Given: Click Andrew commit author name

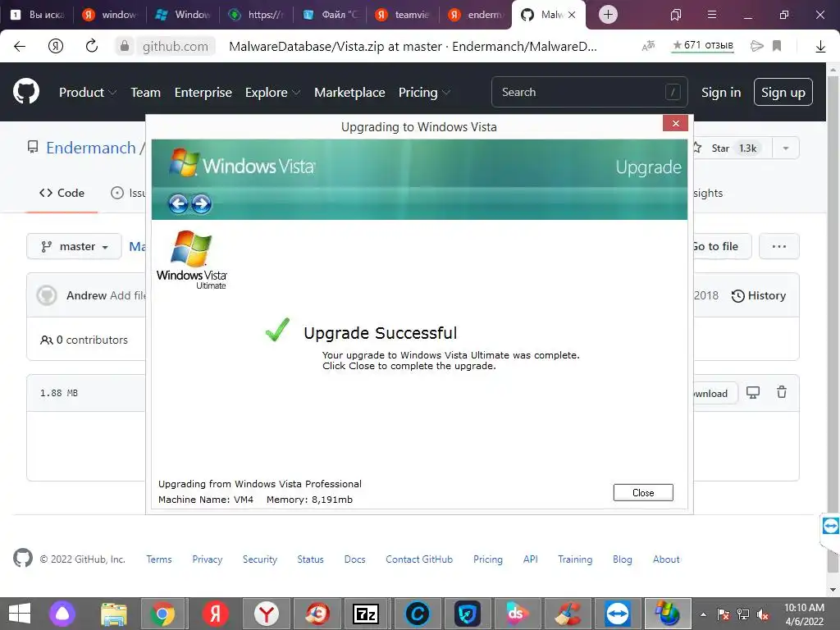Looking at the screenshot, I should [x=86, y=295].
